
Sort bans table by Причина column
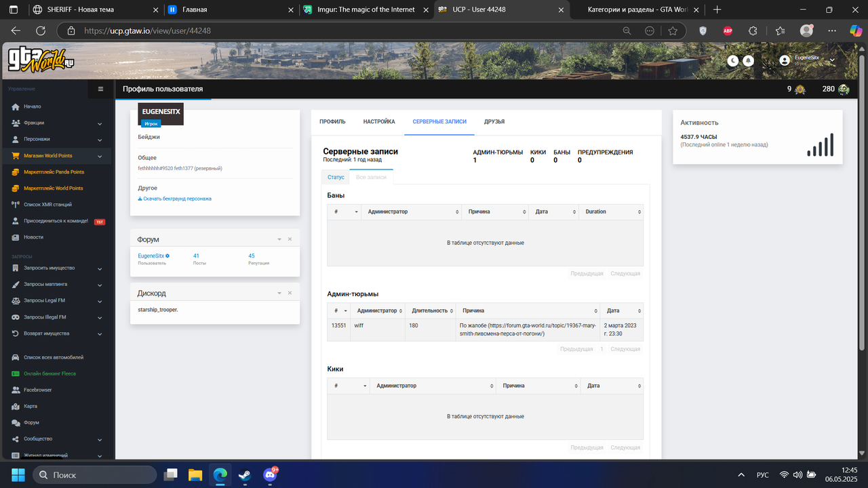[x=494, y=212]
